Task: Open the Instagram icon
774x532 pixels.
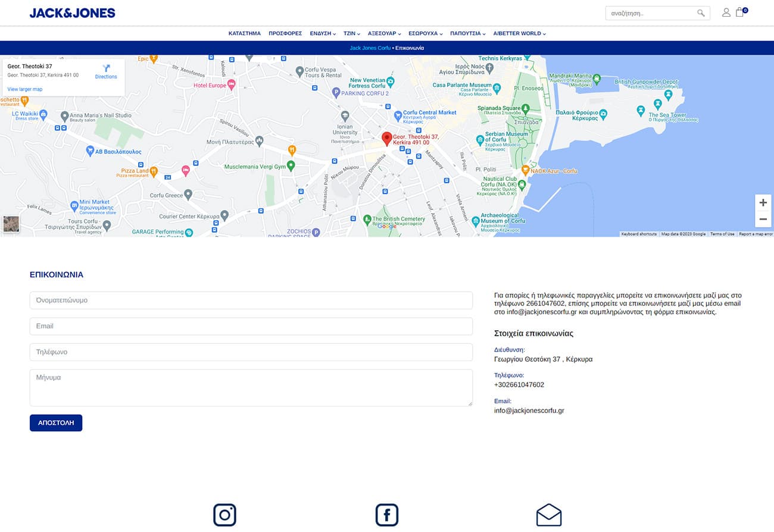Action: [x=224, y=515]
